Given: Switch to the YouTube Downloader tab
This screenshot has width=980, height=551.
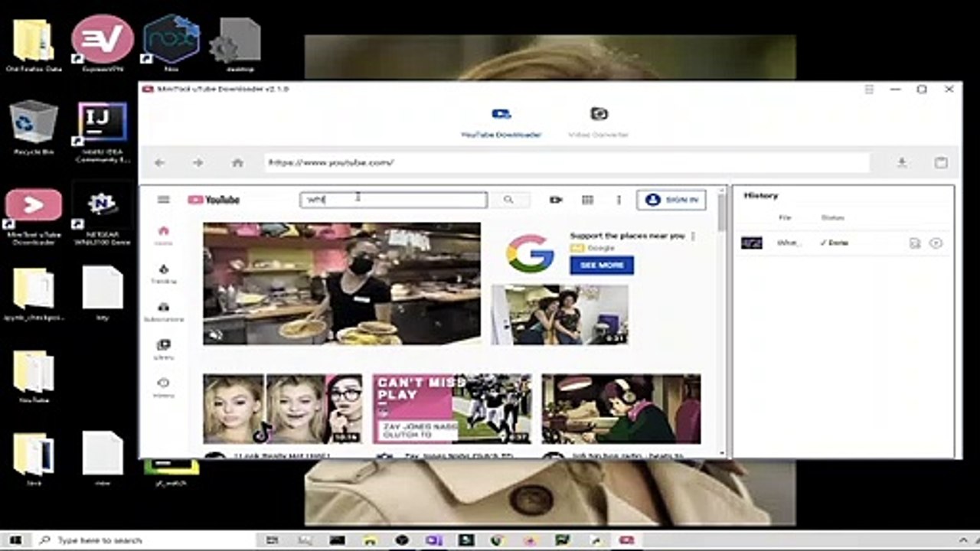Looking at the screenshot, I should click(x=501, y=122).
